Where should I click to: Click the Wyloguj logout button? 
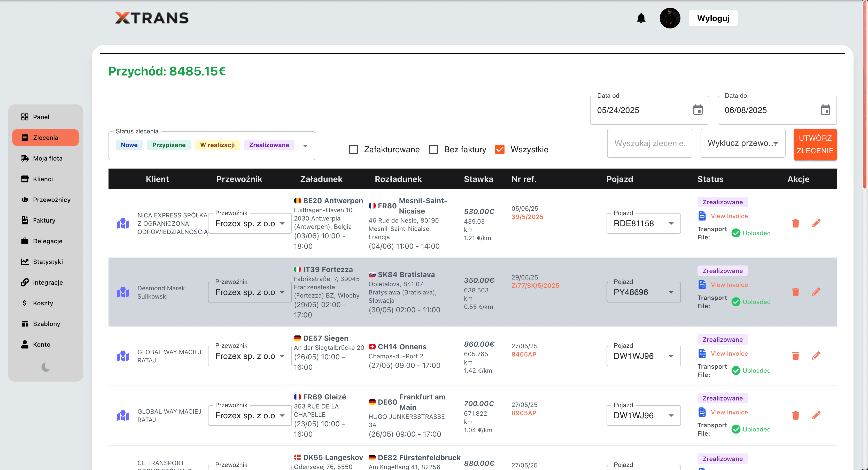coord(713,18)
